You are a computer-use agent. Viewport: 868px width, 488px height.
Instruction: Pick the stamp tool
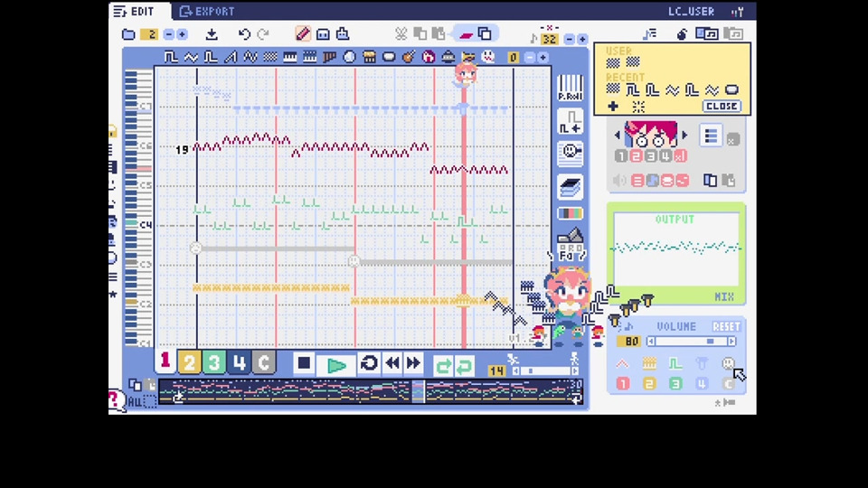(343, 33)
